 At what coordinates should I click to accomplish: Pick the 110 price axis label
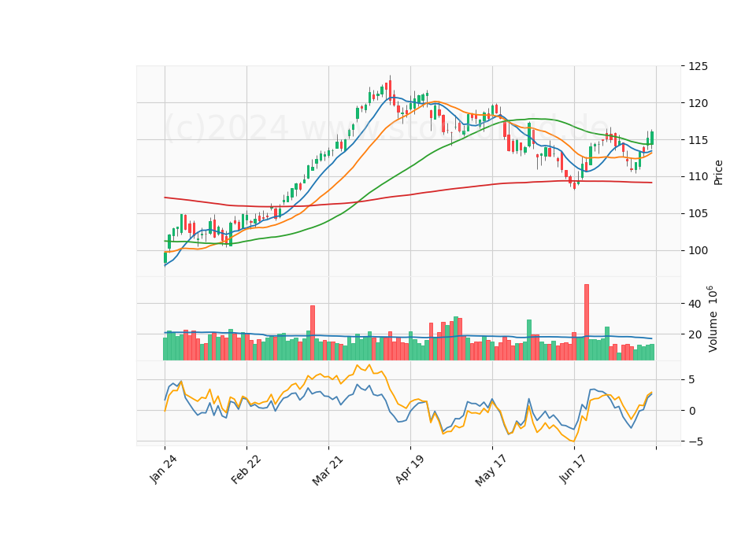(x=699, y=177)
